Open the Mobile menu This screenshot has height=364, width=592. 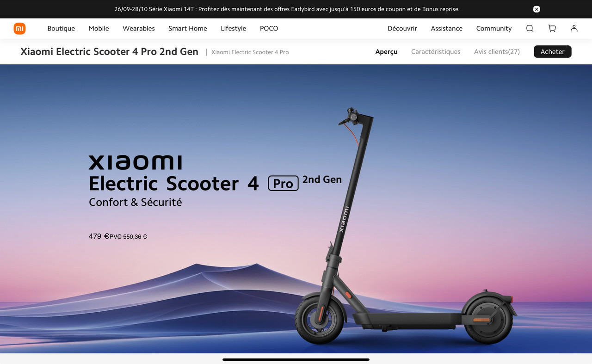point(99,29)
